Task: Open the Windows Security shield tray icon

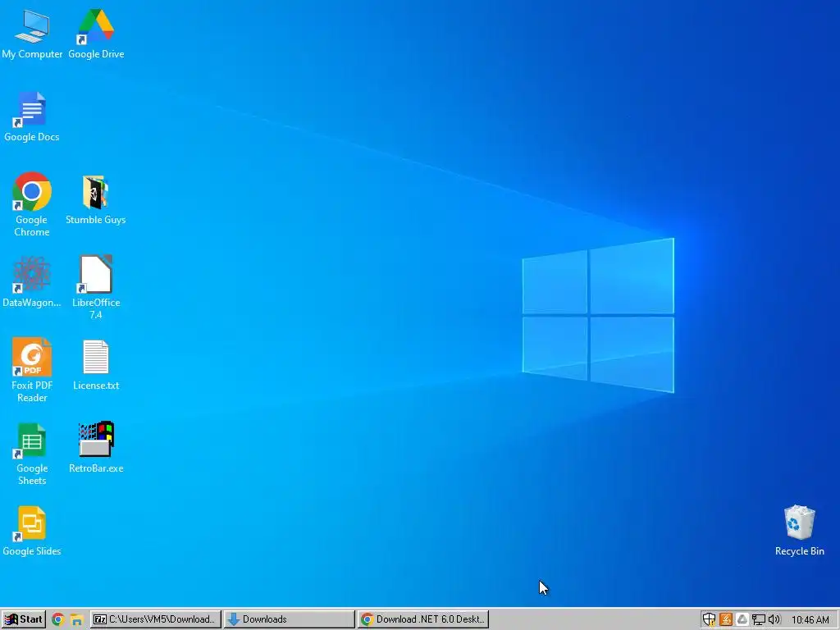Action: pyautogui.click(x=709, y=619)
